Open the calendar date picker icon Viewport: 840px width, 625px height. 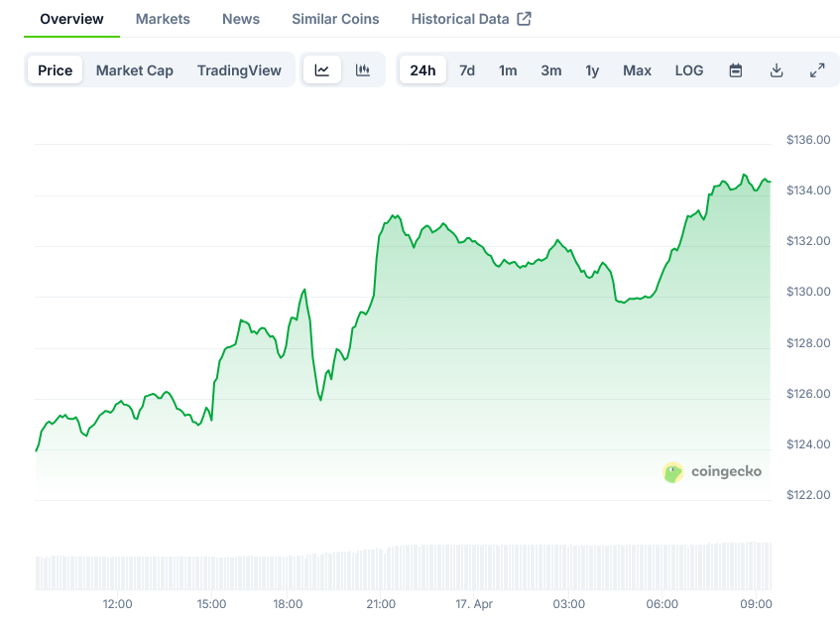pos(735,70)
